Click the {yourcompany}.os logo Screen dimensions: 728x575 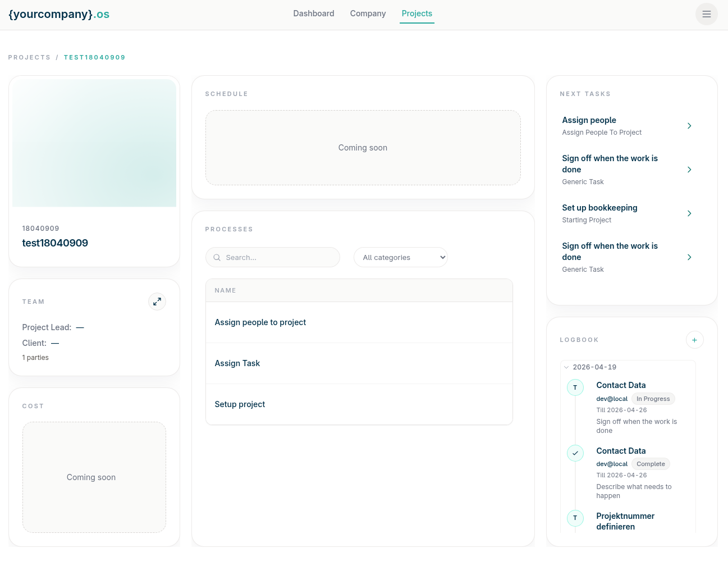point(59,14)
